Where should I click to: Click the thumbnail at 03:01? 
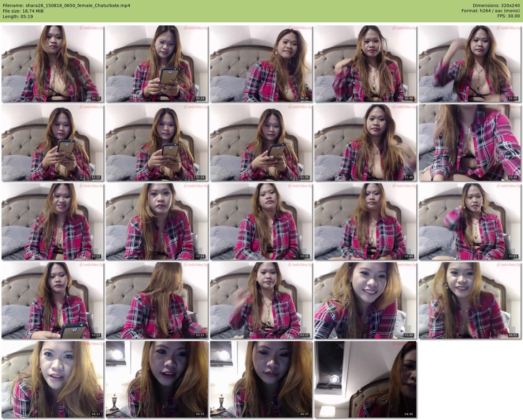pos(470,221)
